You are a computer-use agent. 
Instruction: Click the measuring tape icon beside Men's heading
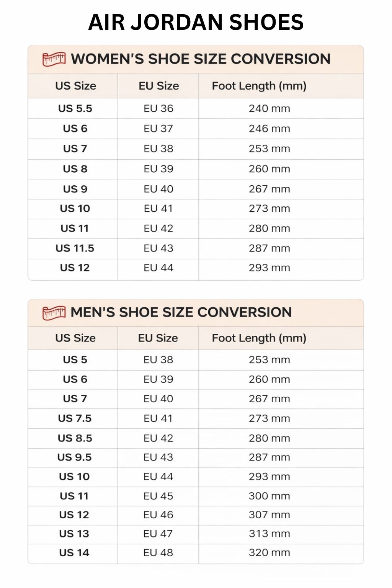click(x=54, y=312)
